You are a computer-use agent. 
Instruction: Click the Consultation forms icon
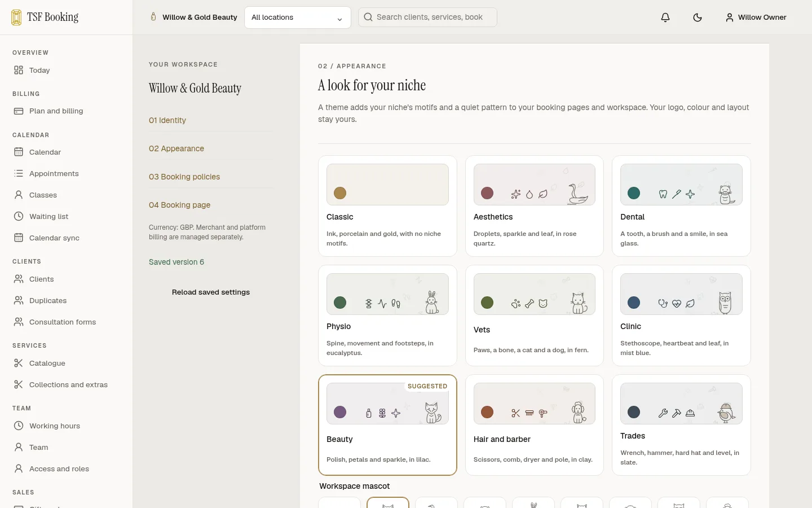[x=19, y=322]
